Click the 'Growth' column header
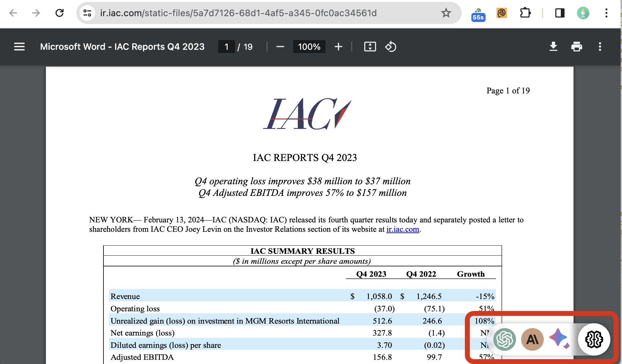The image size is (622, 364). click(471, 274)
